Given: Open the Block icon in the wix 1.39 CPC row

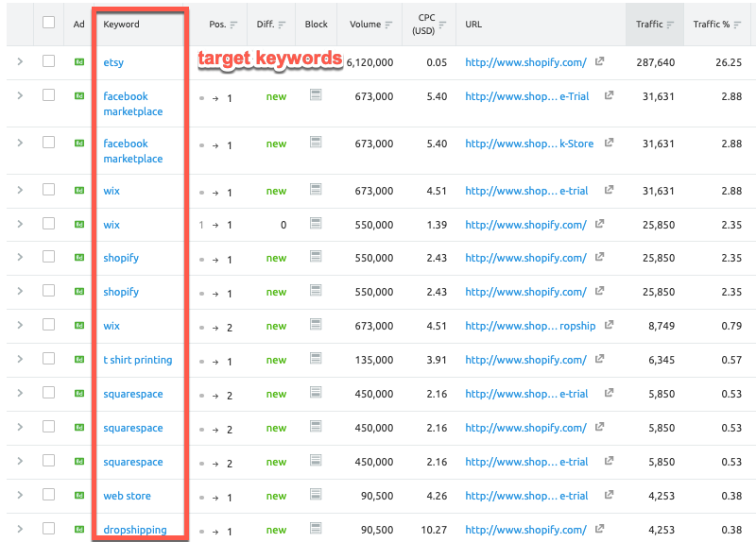Looking at the screenshot, I should pyautogui.click(x=316, y=223).
